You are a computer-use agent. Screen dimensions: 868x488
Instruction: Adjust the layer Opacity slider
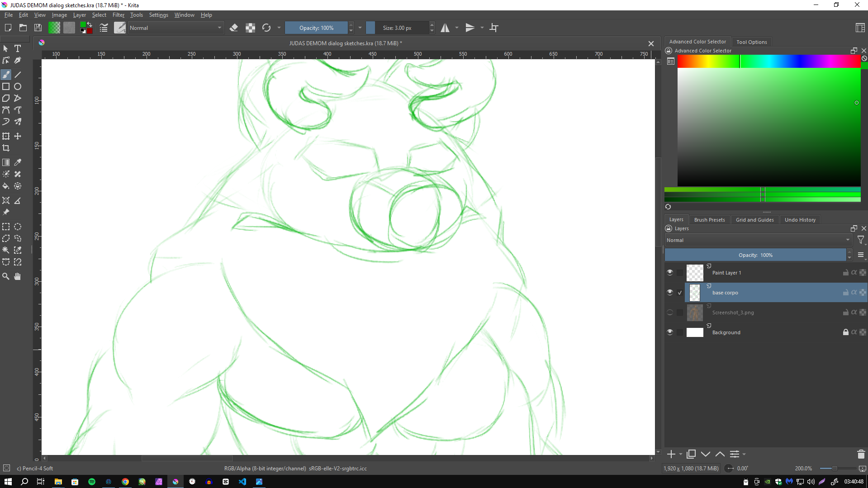point(755,255)
